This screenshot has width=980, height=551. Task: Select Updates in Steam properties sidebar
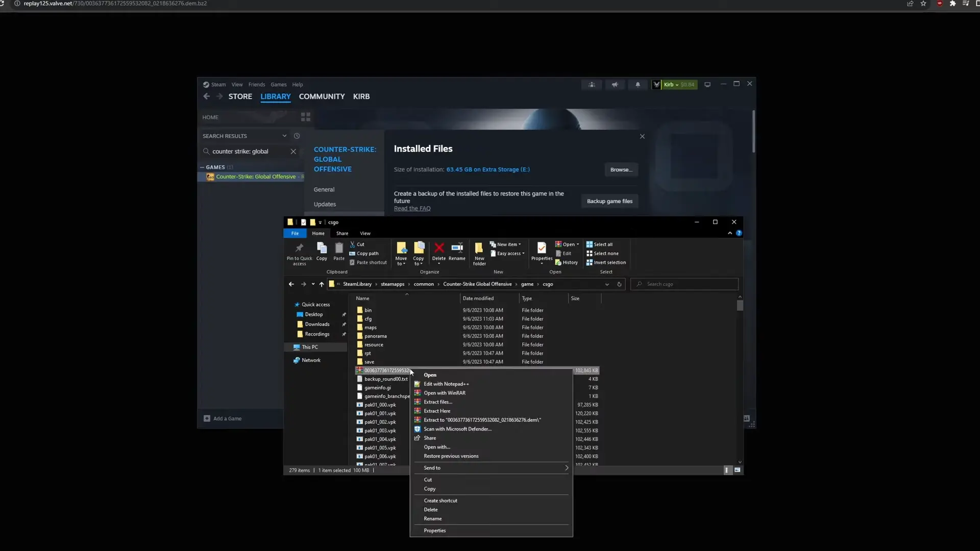pos(325,205)
